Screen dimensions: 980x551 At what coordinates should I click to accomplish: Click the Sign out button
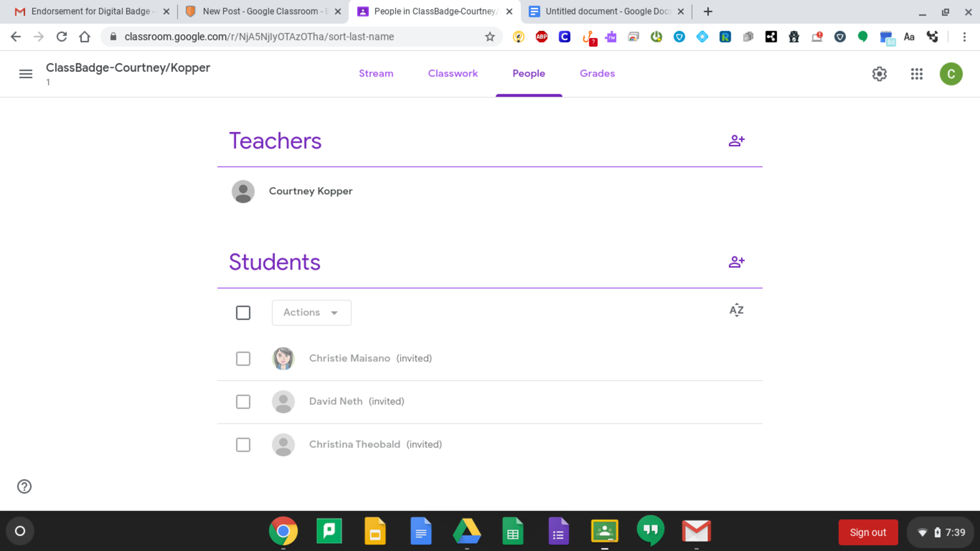click(x=868, y=532)
